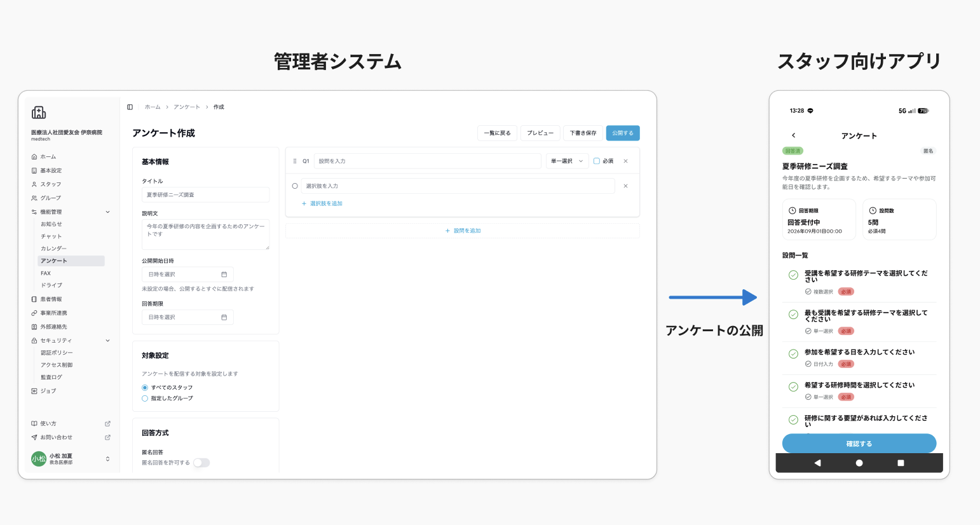Tap the chat notification icon in phone status bar
Image resolution: width=980 pixels, height=525 pixels.
tap(810, 111)
